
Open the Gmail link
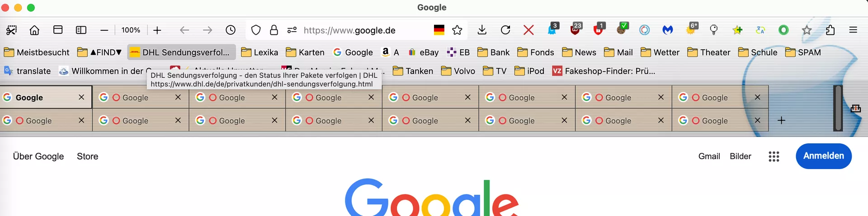coord(709,156)
